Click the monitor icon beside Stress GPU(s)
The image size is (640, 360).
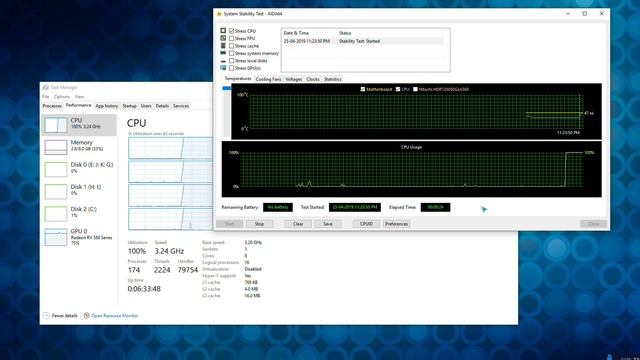pos(223,68)
